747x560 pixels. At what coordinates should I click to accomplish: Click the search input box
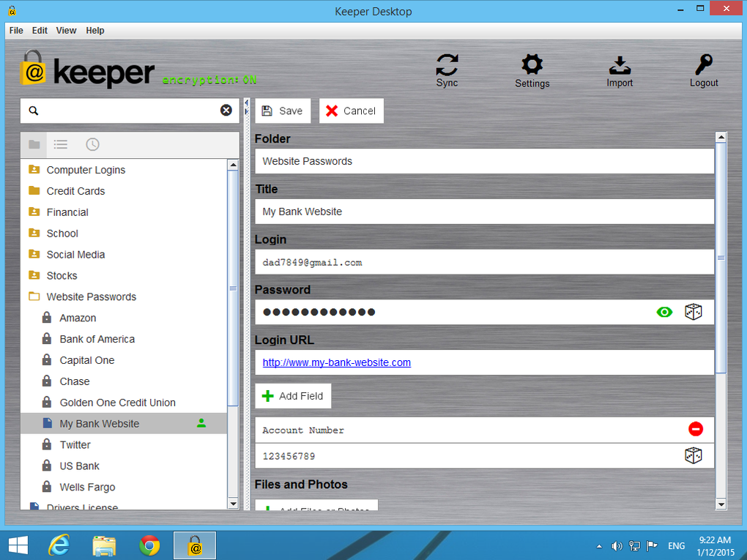pyautogui.click(x=130, y=111)
